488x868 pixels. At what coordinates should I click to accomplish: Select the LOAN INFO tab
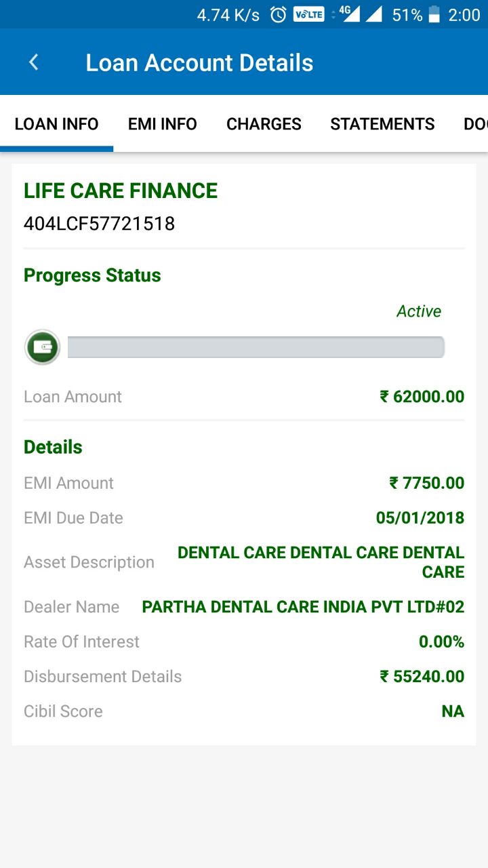pyautogui.click(x=56, y=124)
